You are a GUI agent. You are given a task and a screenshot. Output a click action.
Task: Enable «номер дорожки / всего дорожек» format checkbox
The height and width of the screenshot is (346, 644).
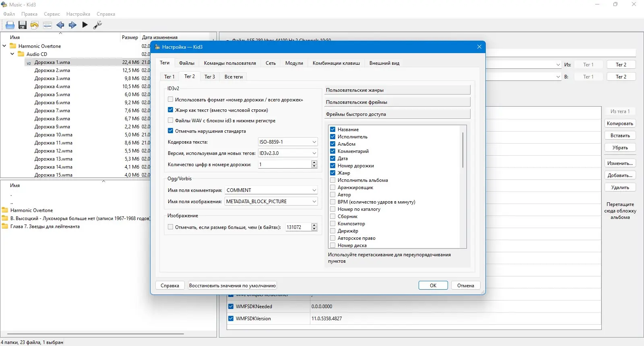[x=171, y=99]
